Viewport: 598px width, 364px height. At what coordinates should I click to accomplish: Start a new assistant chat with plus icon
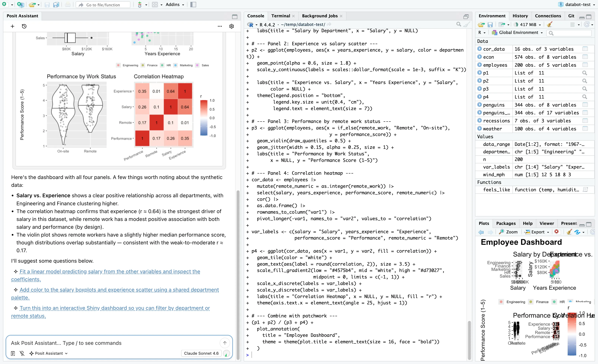coord(12,26)
